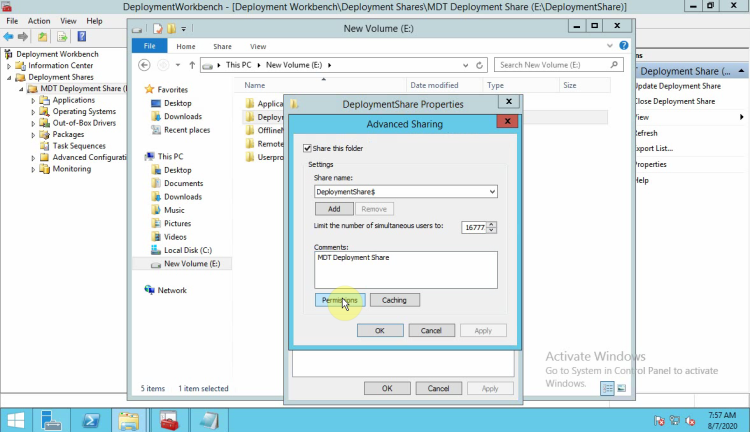Open the Share name dropdown

(x=492, y=191)
